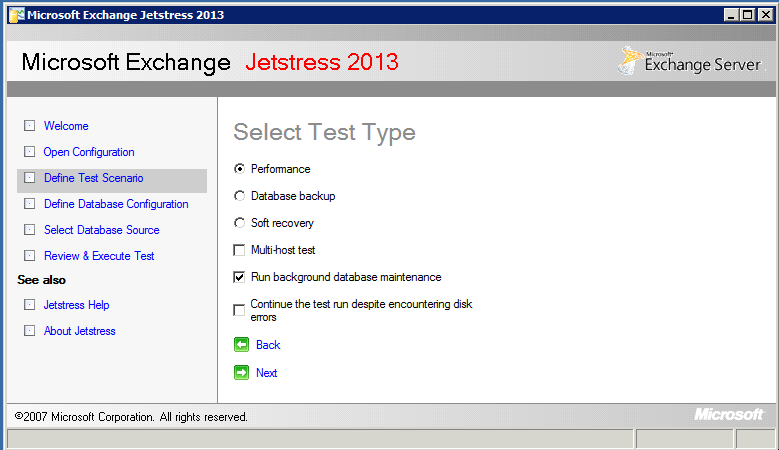Uncheck Run background database maintenance
The image size is (779, 450).
coord(239,277)
